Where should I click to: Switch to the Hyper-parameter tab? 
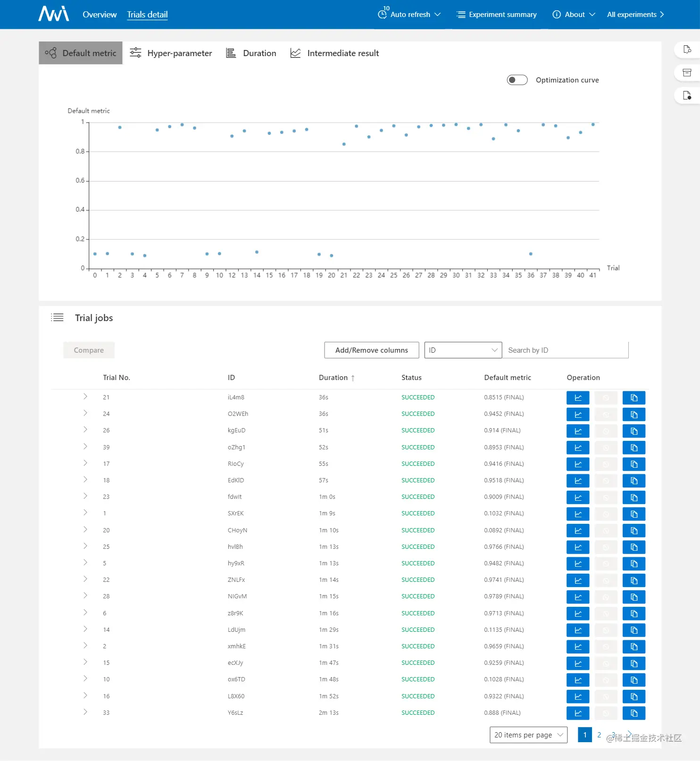(171, 53)
